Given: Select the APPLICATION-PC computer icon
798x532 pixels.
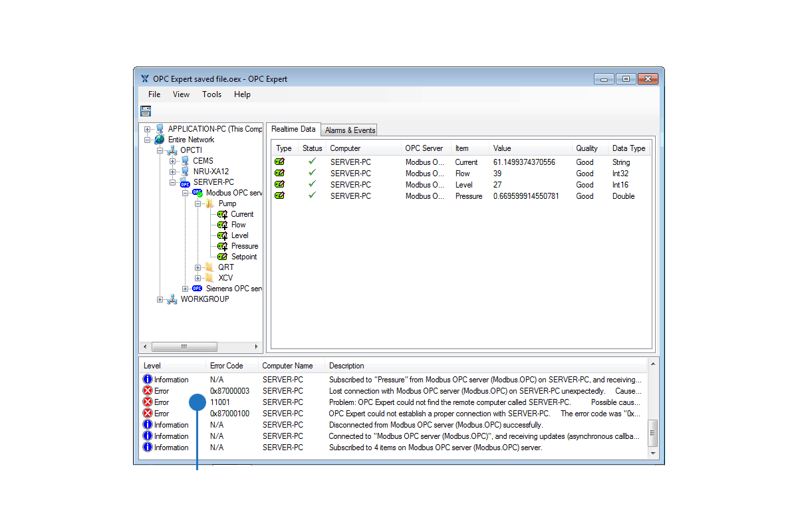Looking at the screenshot, I should 160,129.
